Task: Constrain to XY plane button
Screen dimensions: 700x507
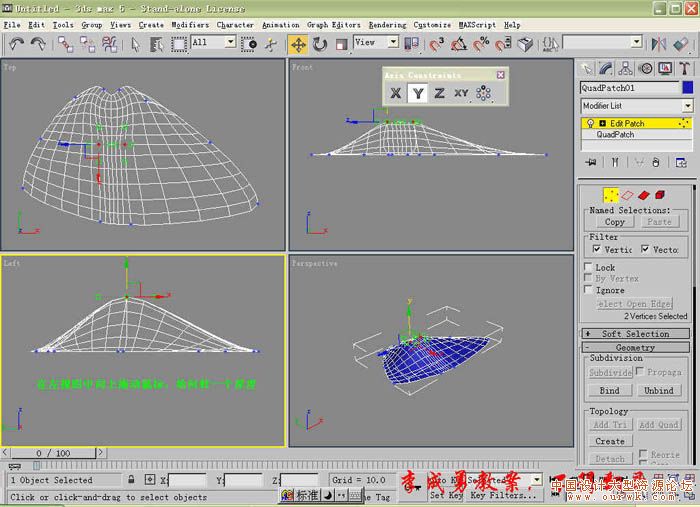Action: [x=461, y=93]
